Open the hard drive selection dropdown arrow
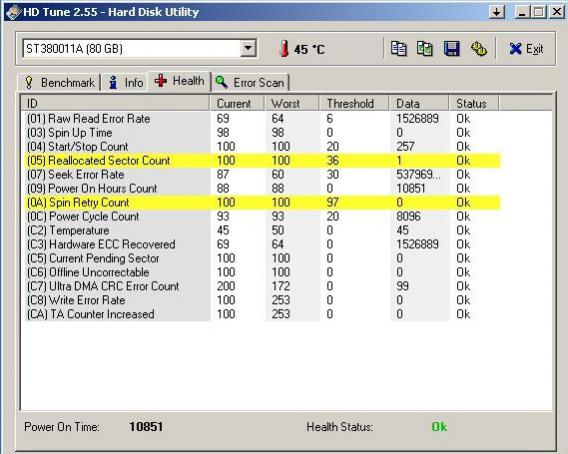Viewport: 568px width, 454px height. click(x=248, y=48)
